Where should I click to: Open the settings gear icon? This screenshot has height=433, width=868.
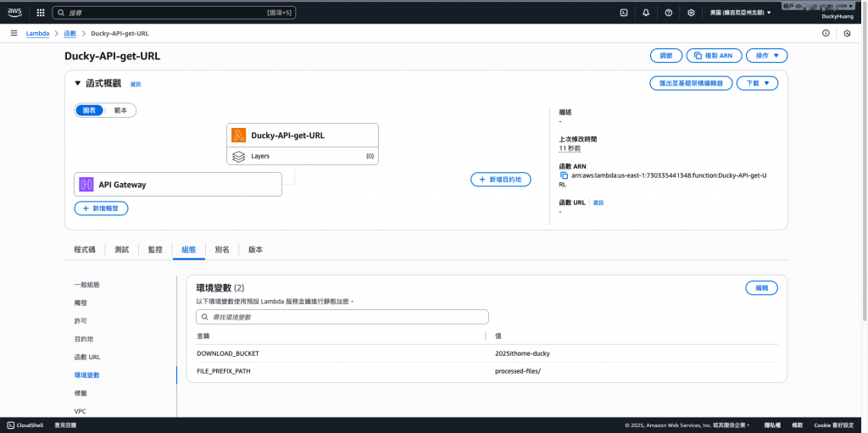click(x=691, y=13)
